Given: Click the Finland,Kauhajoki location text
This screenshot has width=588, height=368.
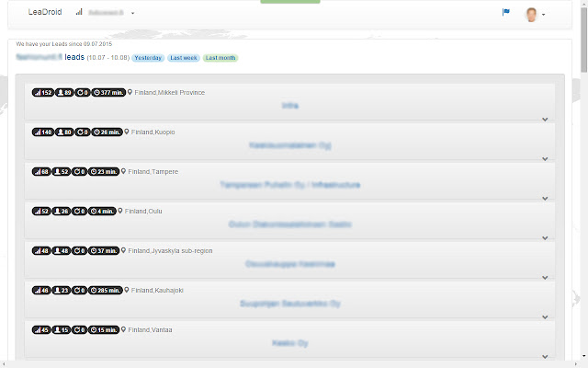Looking at the screenshot, I should 157,291.
